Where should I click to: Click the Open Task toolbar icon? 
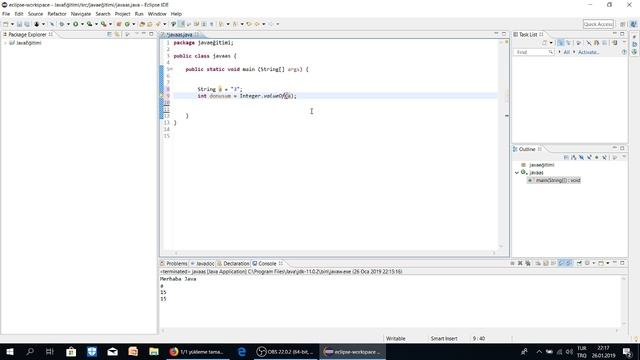tap(150, 24)
